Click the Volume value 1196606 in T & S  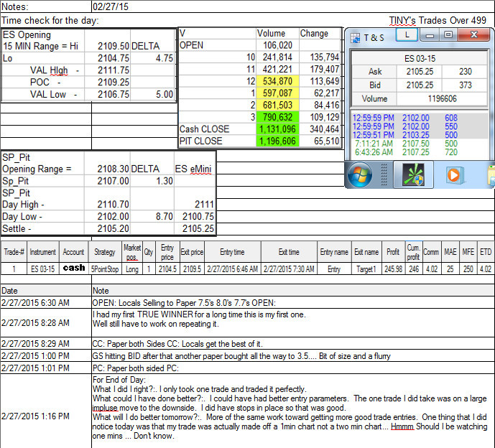tap(442, 99)
